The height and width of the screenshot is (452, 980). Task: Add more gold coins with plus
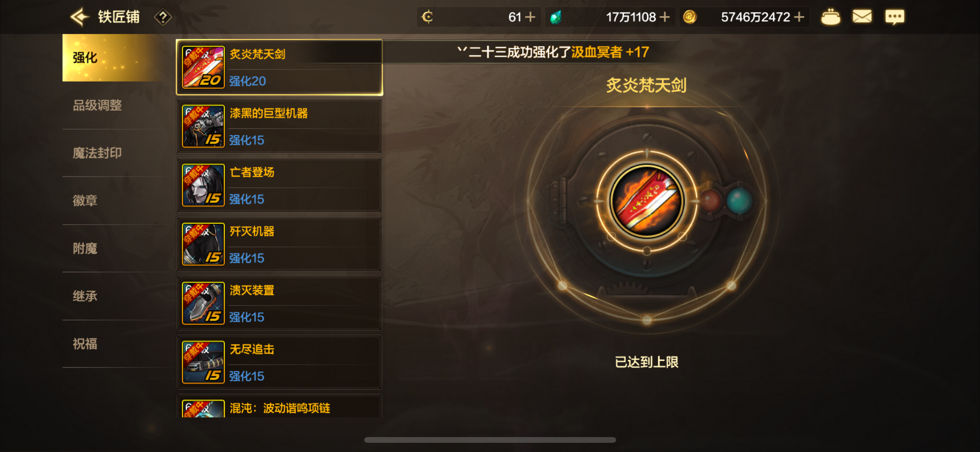point(799,17)
